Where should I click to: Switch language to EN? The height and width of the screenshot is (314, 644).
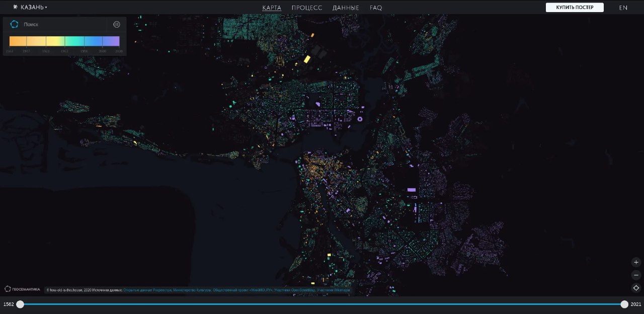pyautogui.click(x=623, y=8)
